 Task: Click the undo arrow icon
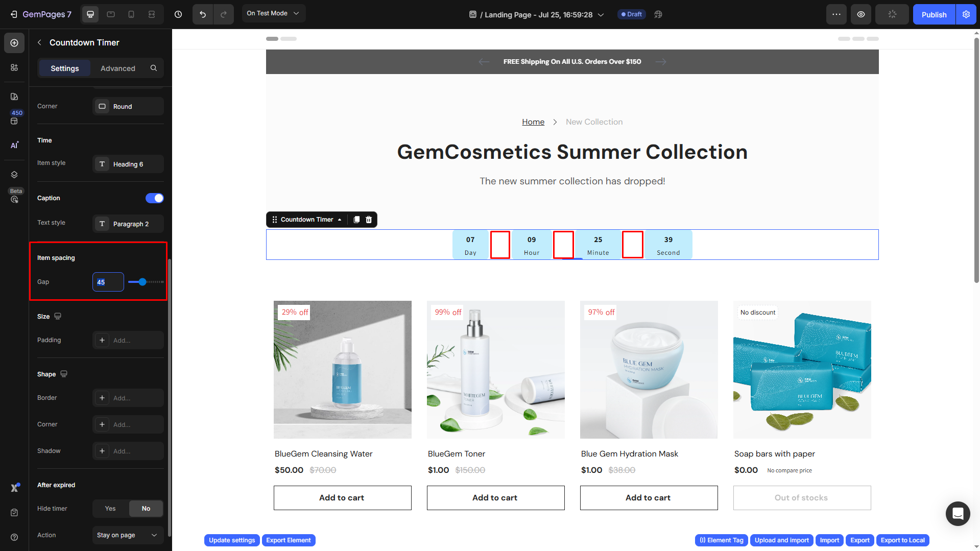pyautogui.click(x=203, y=14)
